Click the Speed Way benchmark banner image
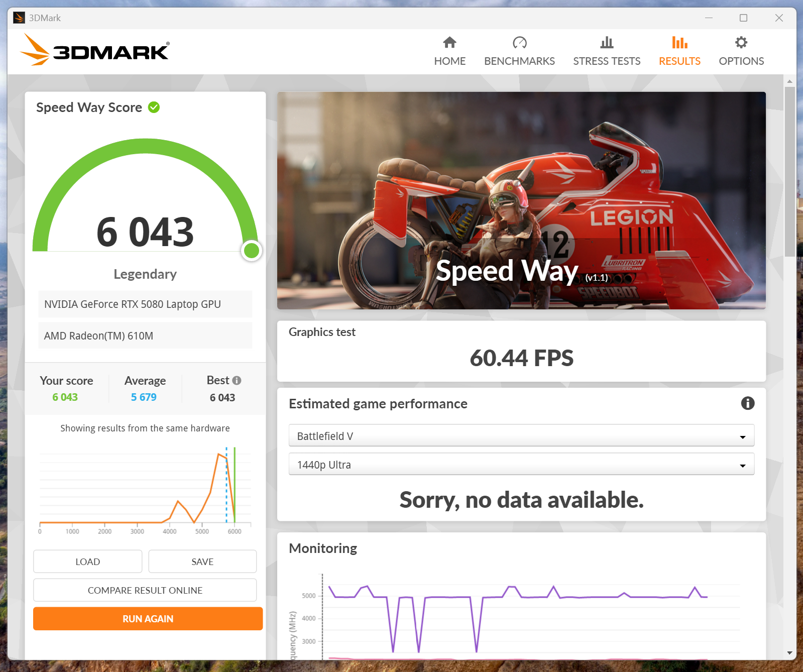This screenshot has width=803, height=672. pyautogui.click(x=521, y=200)
